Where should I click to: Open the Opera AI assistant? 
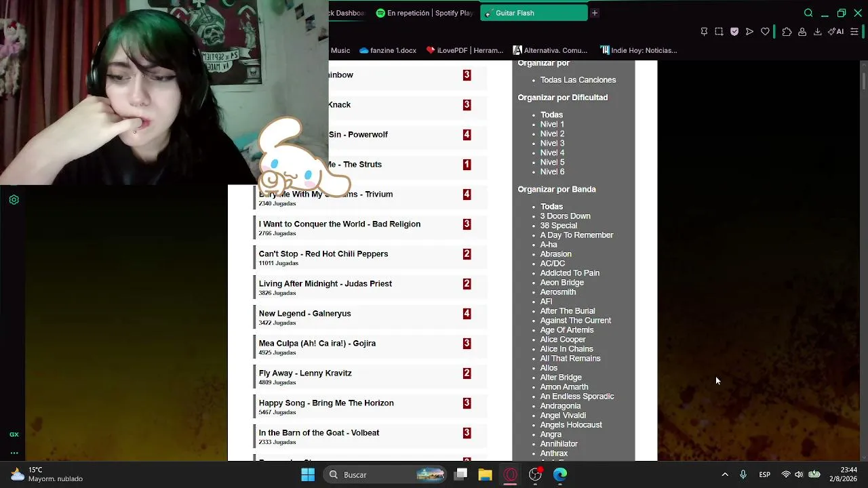point(836,32)
